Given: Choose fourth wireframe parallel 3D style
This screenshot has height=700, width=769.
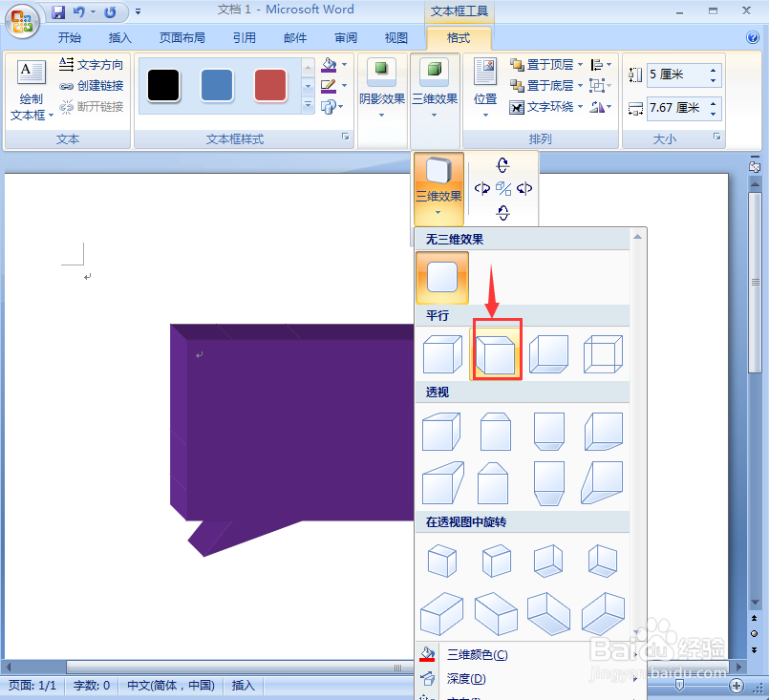Looking at the screenshot, I should coord(603,353).
